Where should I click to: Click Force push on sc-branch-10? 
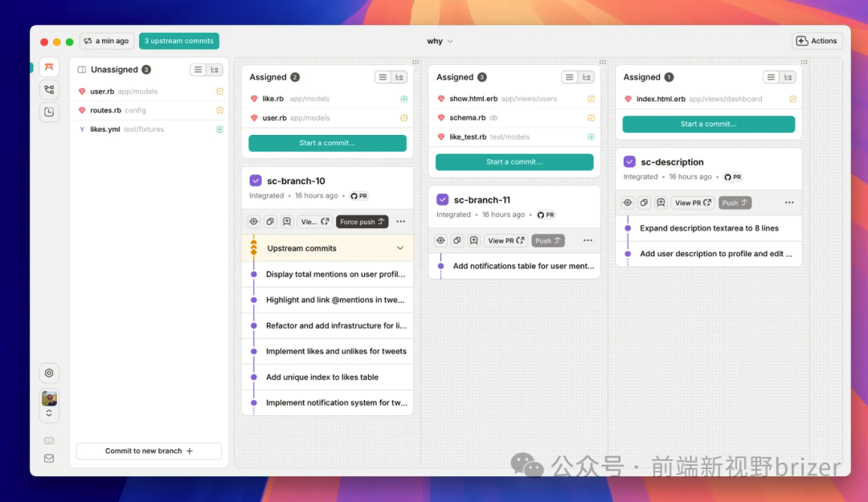click(362, 222)
